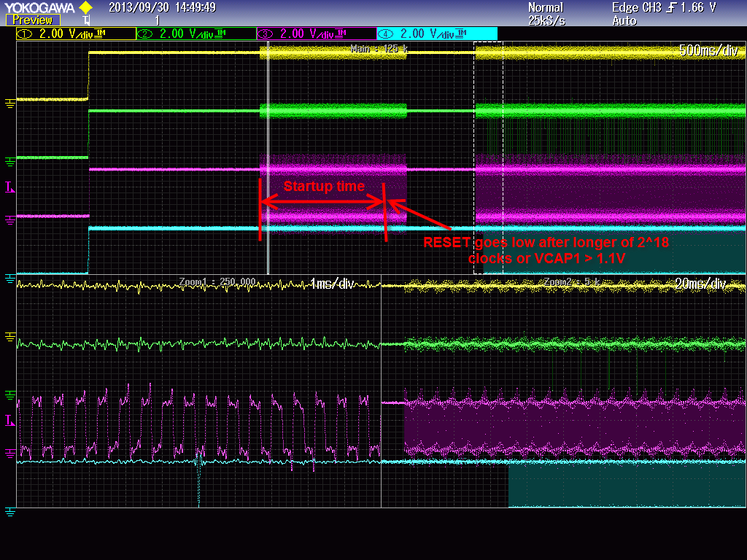747x560 pixels.
Task: Click the Main : 125 k record length label
Action: pyautogui.click(x=379, y=49)
